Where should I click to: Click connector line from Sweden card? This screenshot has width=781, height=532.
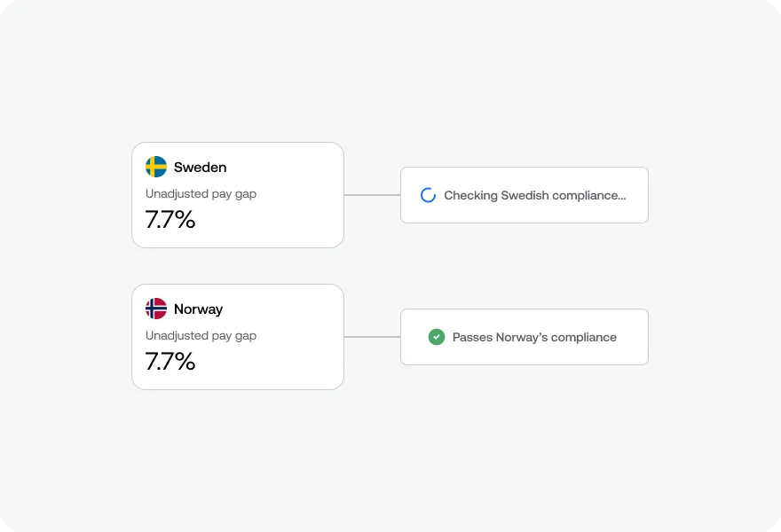point(372,195)
